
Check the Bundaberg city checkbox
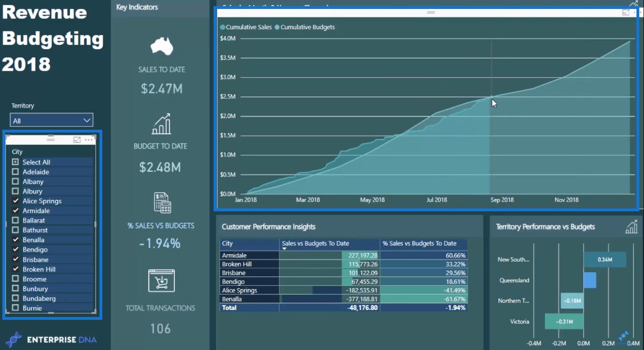click(16, 299)
